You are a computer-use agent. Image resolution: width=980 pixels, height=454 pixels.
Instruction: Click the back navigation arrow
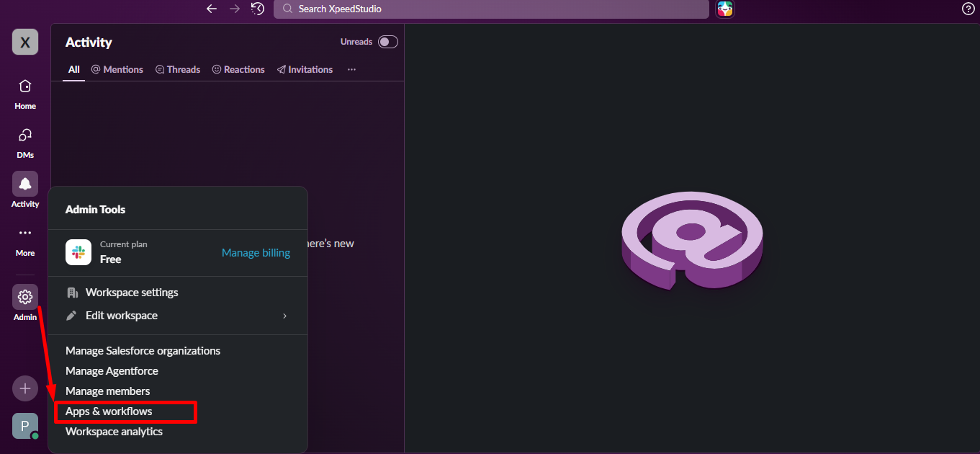click(x=211, y=9)
